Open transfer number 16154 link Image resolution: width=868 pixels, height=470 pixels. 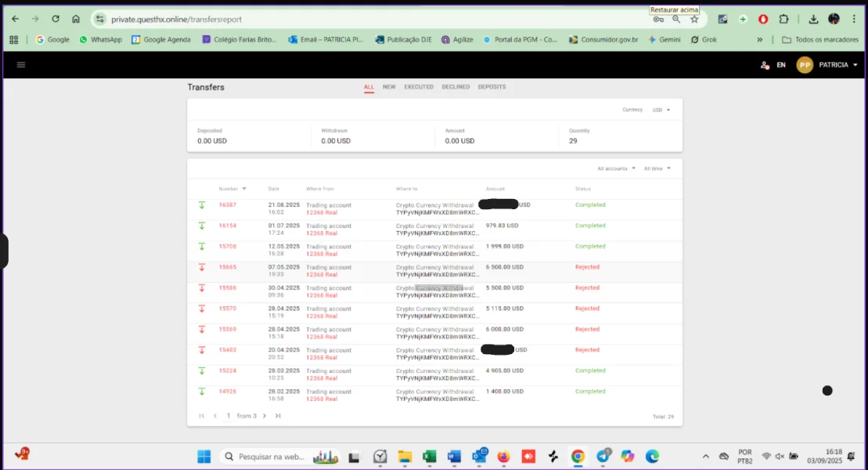(227, 226)
